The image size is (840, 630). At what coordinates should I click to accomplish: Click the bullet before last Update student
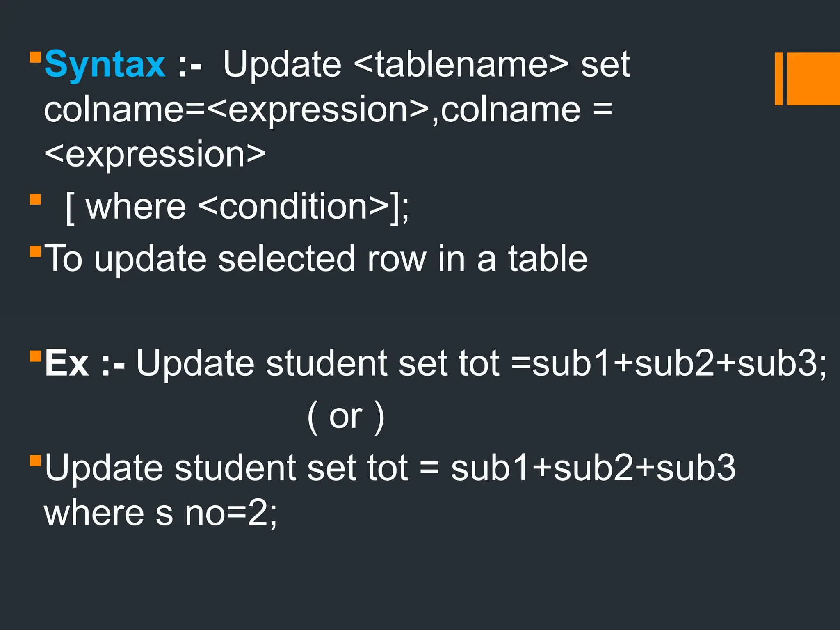(x=35, y=460)
